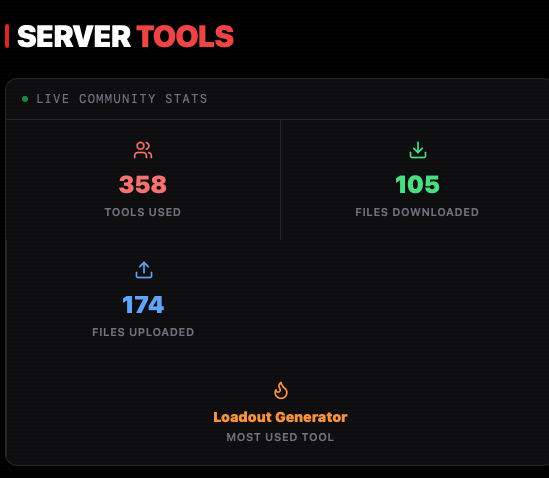
Task: Select the 174 files uploaded number
Action: pos(143,304)
